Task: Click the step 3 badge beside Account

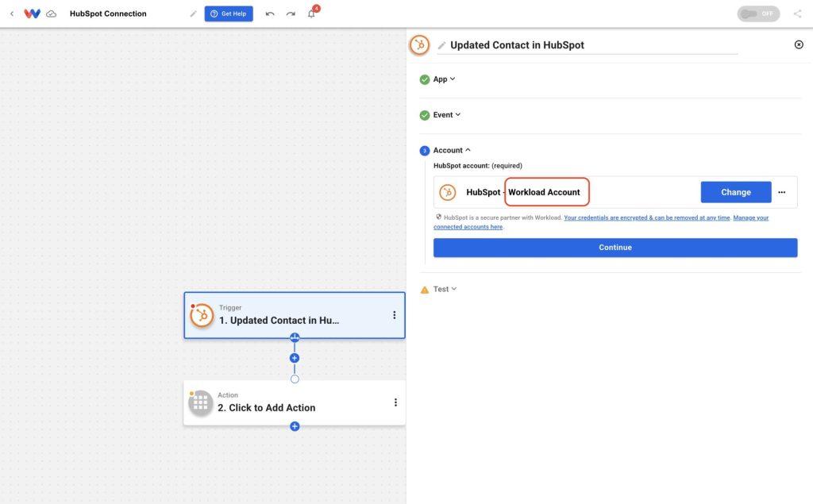Action: 425,151
